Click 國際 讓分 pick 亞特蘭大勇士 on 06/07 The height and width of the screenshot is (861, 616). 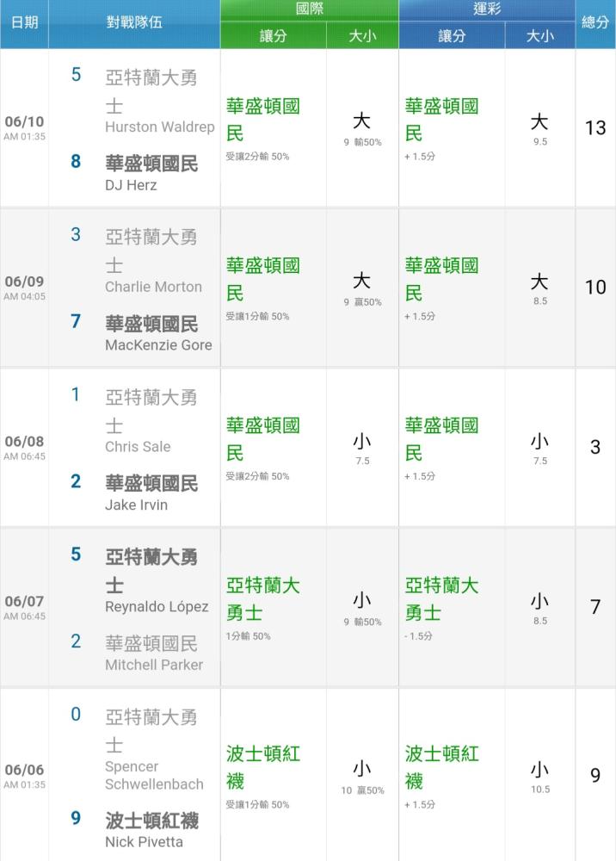point(262,599)
